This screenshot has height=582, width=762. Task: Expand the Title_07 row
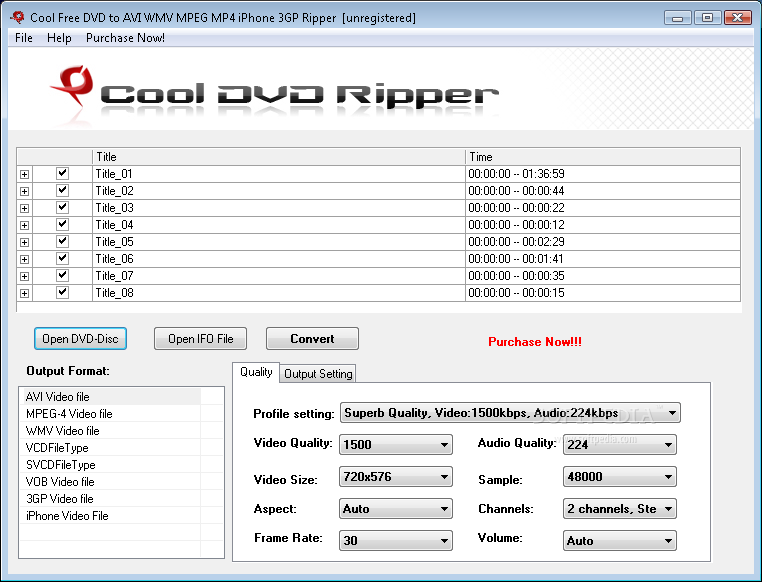point(24,276)
